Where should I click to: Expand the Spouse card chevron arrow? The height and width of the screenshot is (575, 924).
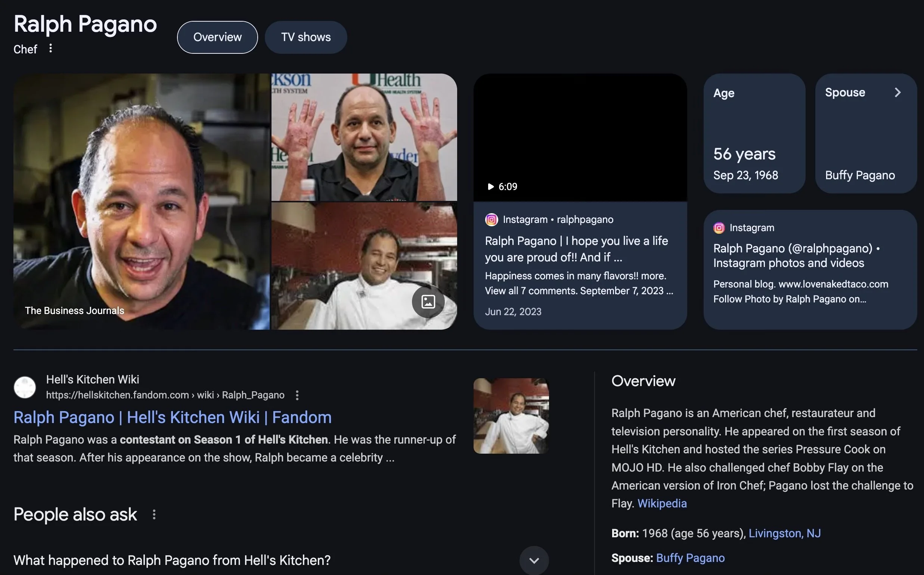pos(897,93)
